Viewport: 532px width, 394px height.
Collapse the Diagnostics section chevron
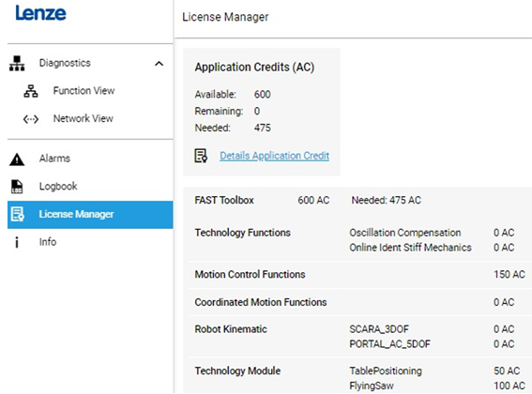pyautogui.click(x=159, y=64)
